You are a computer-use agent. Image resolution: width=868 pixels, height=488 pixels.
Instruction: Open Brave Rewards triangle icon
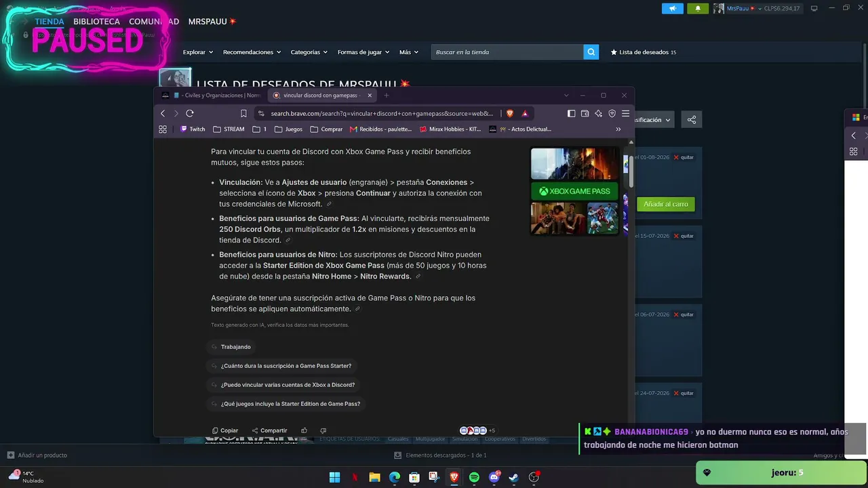[524, 113]
